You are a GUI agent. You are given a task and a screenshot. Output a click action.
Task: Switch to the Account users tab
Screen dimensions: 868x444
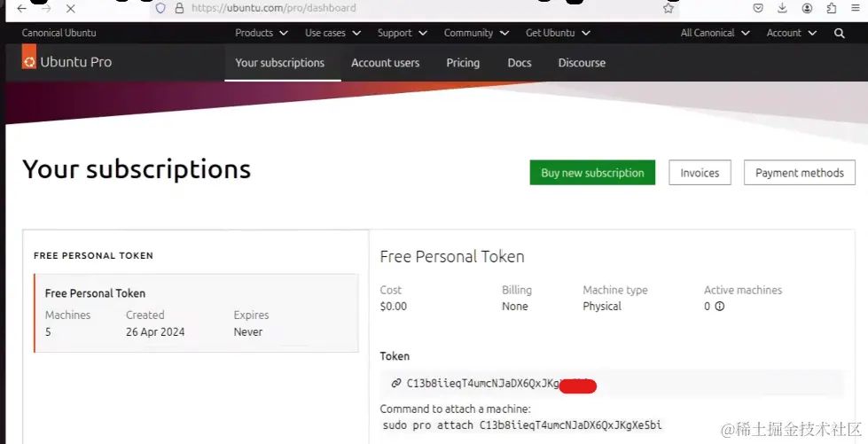(x=386, y=63)
